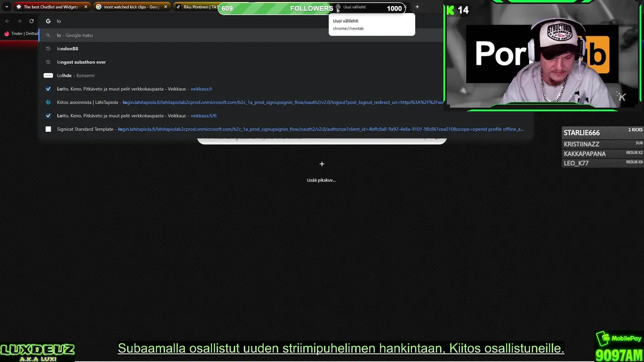Click the 'chrome://newtab' tooltip text

coord(348,29)
